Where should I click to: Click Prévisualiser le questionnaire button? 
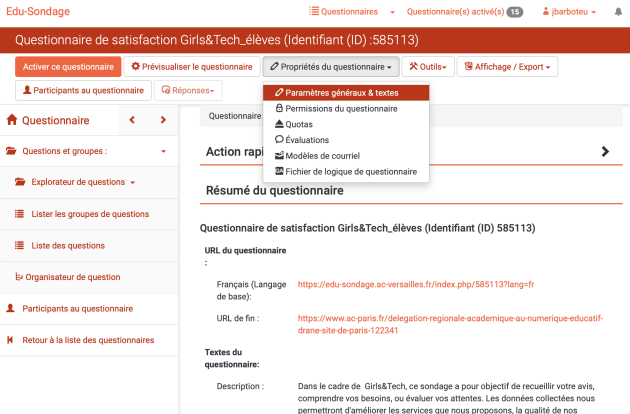coord(192,67)
